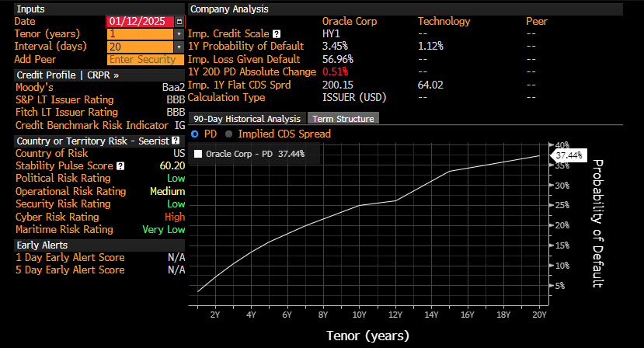The width and height of the screenshot is (644, 348).
Task: Click the Peer column header
Action: (x=536, y=22)
